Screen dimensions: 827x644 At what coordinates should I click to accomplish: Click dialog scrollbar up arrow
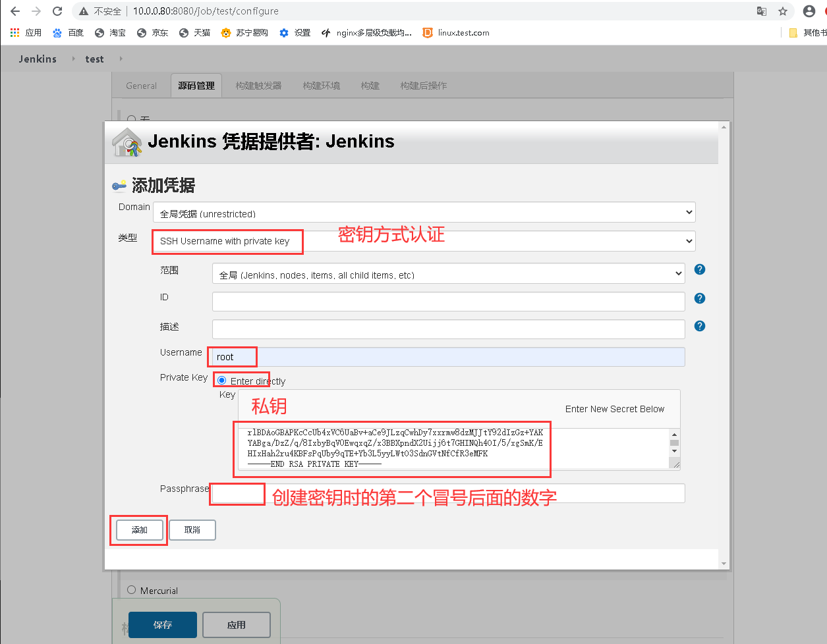[724, 126]
